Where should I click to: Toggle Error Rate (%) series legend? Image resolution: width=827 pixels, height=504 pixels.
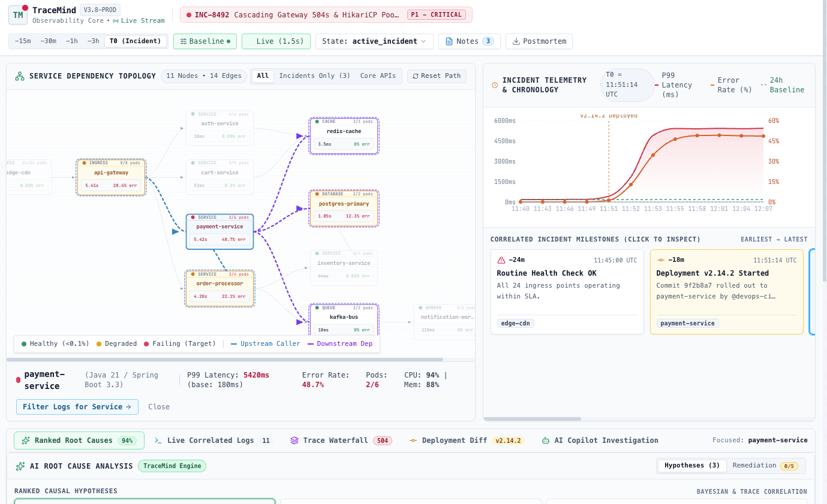click(x=732, y=85)
